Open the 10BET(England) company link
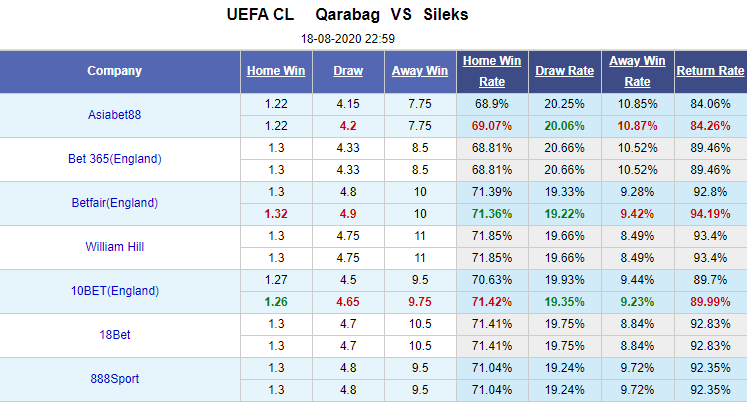 point(114,291)
